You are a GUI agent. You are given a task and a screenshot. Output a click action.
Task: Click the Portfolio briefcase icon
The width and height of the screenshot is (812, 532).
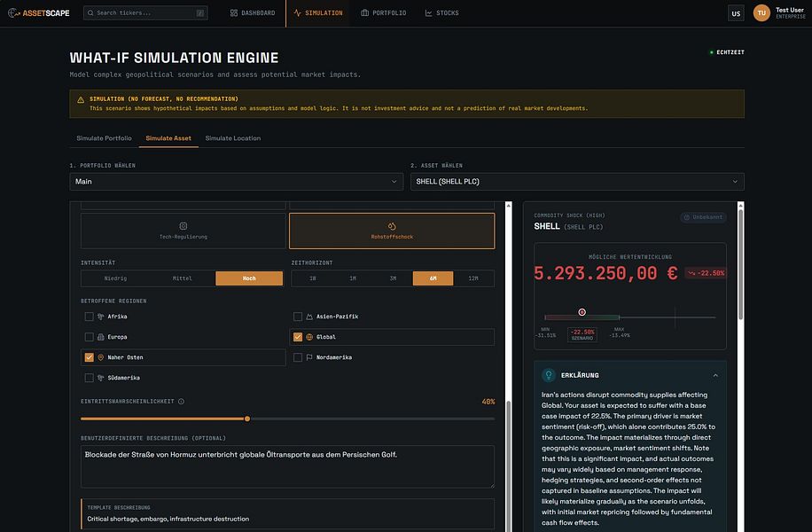point(365,13)
